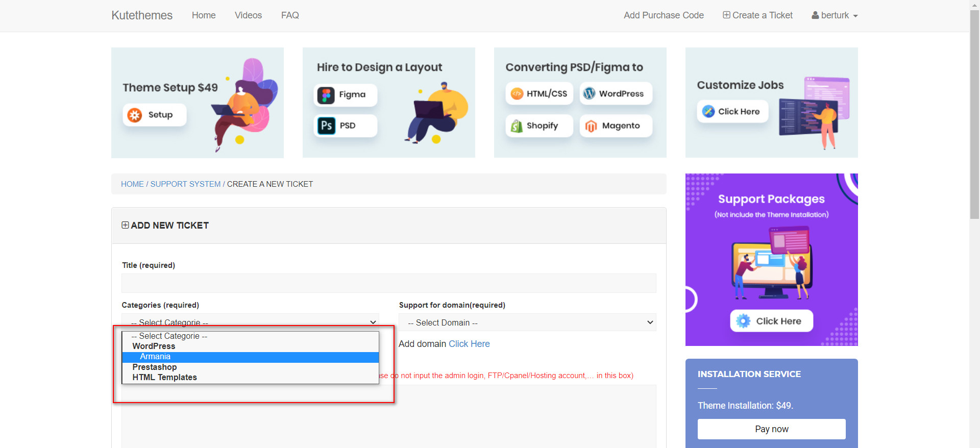
Task: Click the Theme Setup $49 banner illustration
Action: [x=245, y=105]
